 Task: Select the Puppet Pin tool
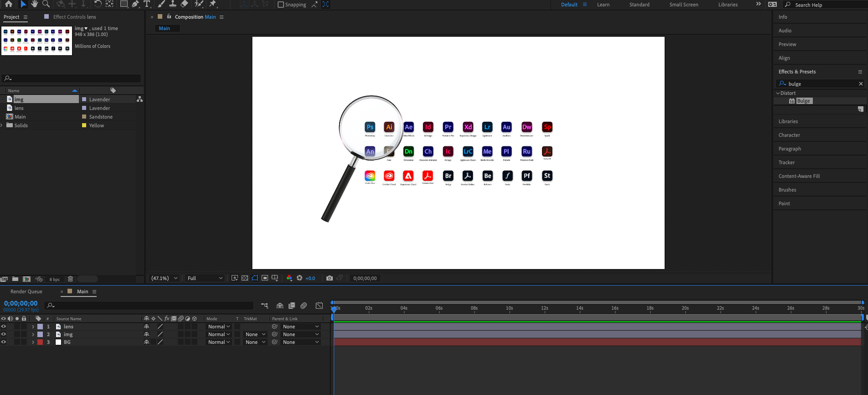click(213, 4)
